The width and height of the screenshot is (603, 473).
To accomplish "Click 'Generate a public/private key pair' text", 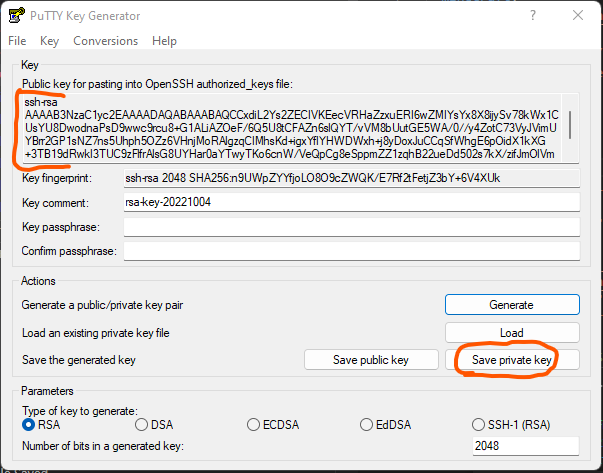I will coord(102,305).
